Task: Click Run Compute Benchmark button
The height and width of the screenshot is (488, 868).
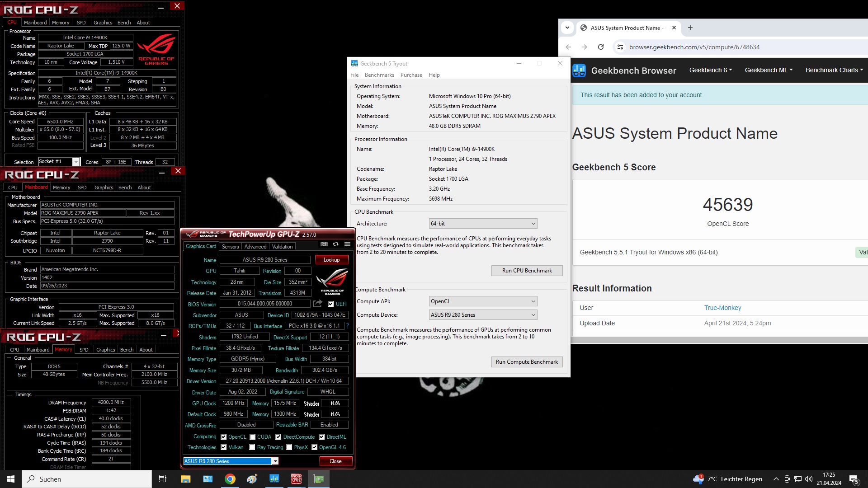Action: pos(527,362)
